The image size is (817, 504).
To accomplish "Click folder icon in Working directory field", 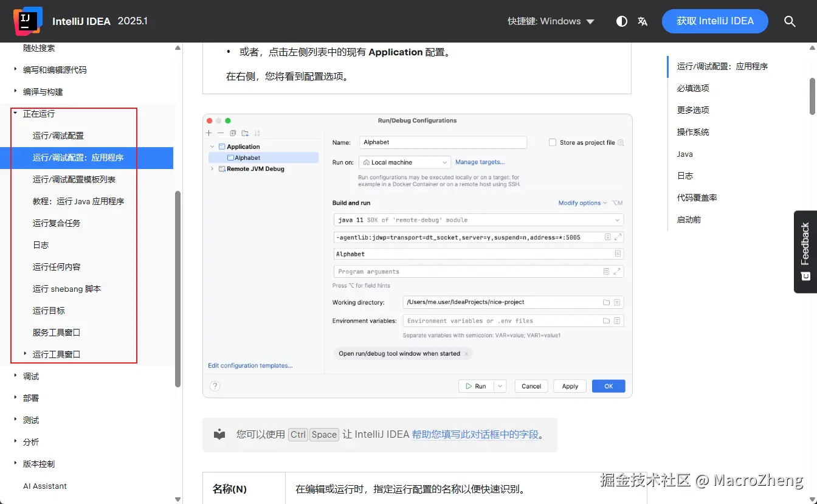I will [x=606, y=302].
